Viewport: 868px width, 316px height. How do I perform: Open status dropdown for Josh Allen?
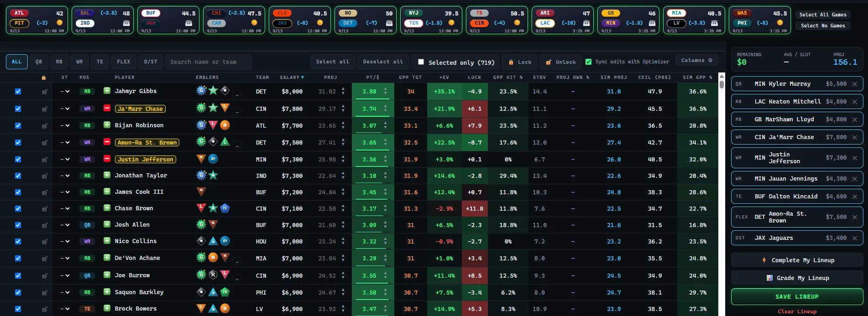coord(65,225)
